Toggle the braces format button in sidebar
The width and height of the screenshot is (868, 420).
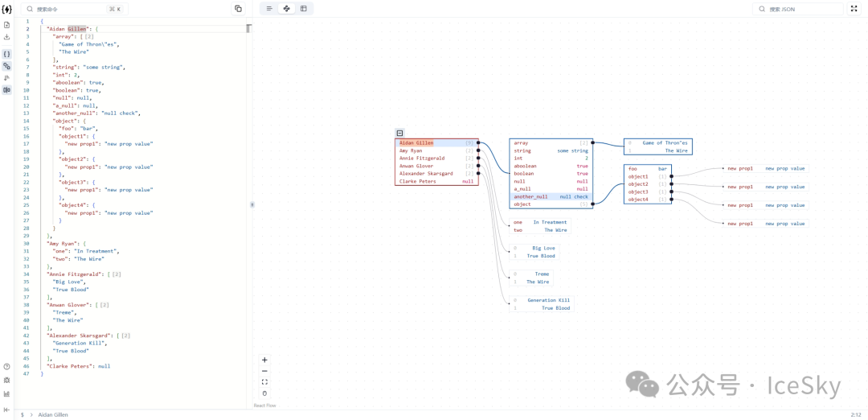pos(7,54)
